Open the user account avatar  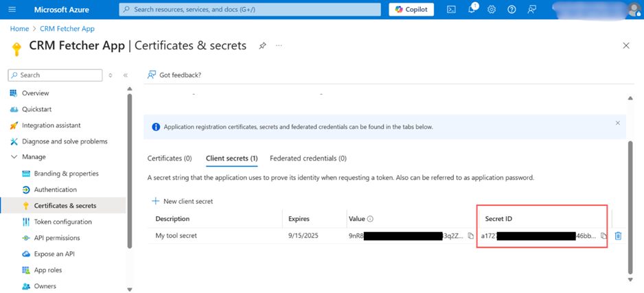[x=634, y=10]
